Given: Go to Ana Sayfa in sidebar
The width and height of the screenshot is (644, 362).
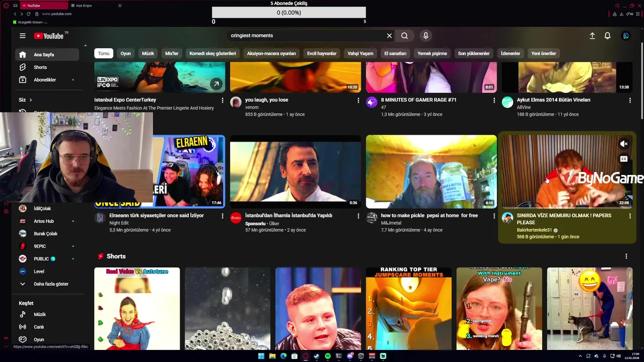Looking at the screenshot, I should (x=46, y=54).
